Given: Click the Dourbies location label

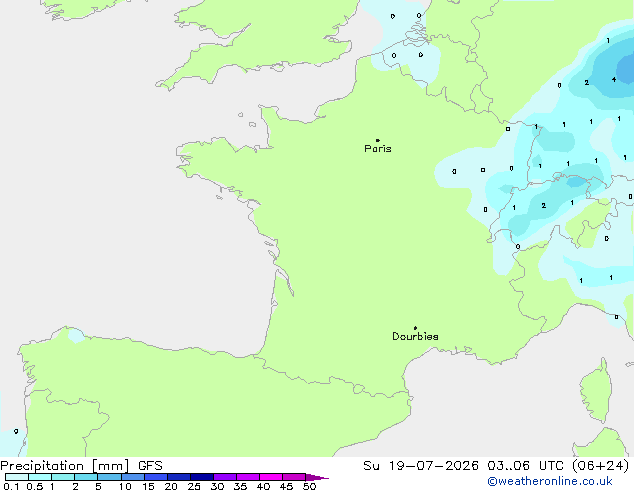Looking at the screenshot, I should pos(415,336).
